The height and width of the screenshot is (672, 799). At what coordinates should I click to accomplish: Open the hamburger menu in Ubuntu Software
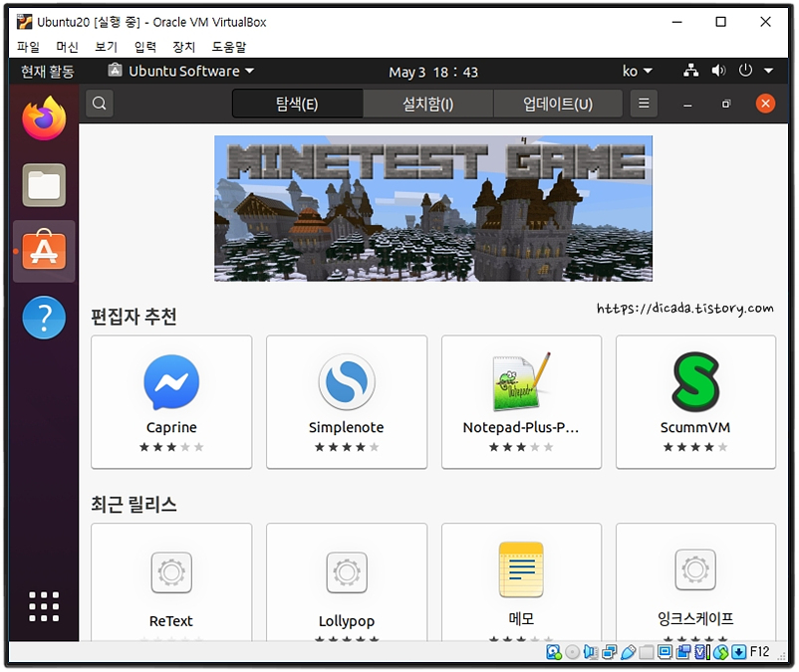click(x=644, y=104)
